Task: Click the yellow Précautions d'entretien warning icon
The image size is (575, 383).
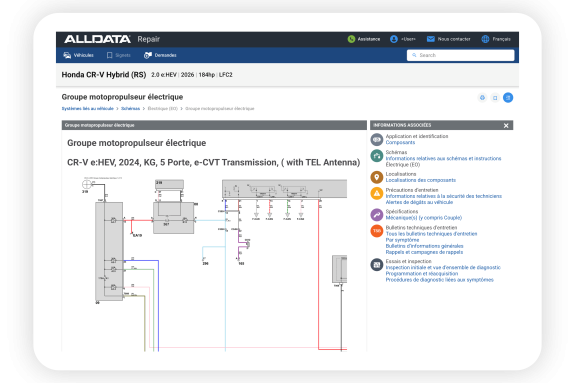Action: coord(377,193)
